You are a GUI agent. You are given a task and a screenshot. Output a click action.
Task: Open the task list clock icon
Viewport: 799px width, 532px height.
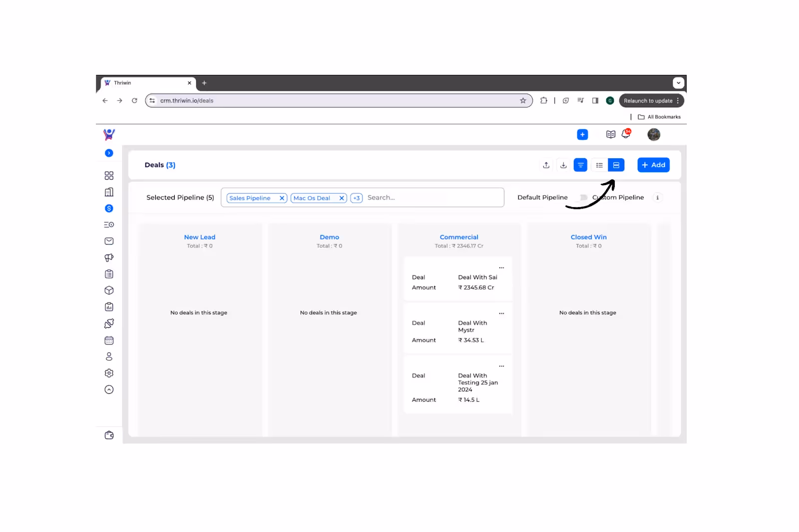(x=109, y=225)
